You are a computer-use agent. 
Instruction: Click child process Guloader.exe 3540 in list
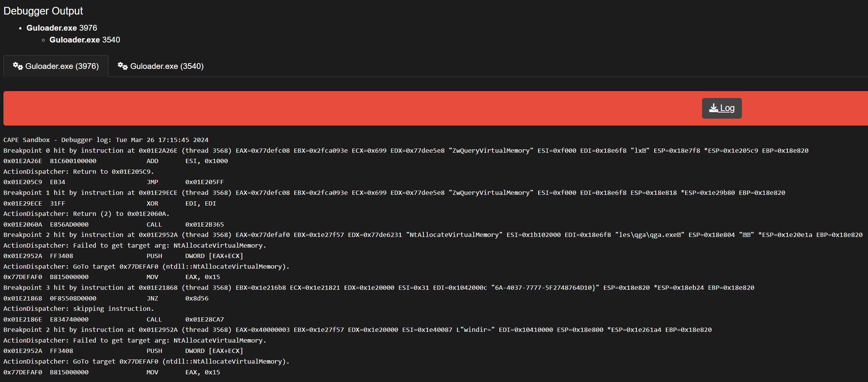[x=85, y=40]
